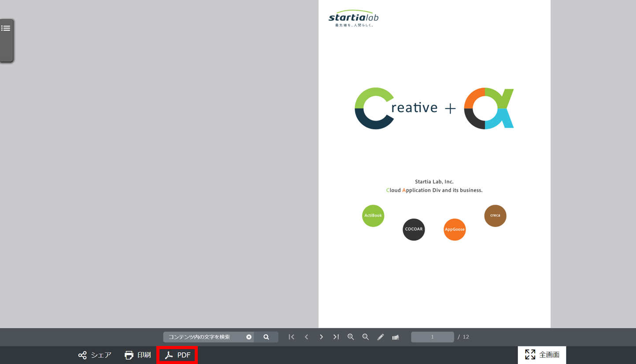The height and width of the screenshot is (364, 636).
Task: Click the black COCOAR circle
Action: pos(414,229)
